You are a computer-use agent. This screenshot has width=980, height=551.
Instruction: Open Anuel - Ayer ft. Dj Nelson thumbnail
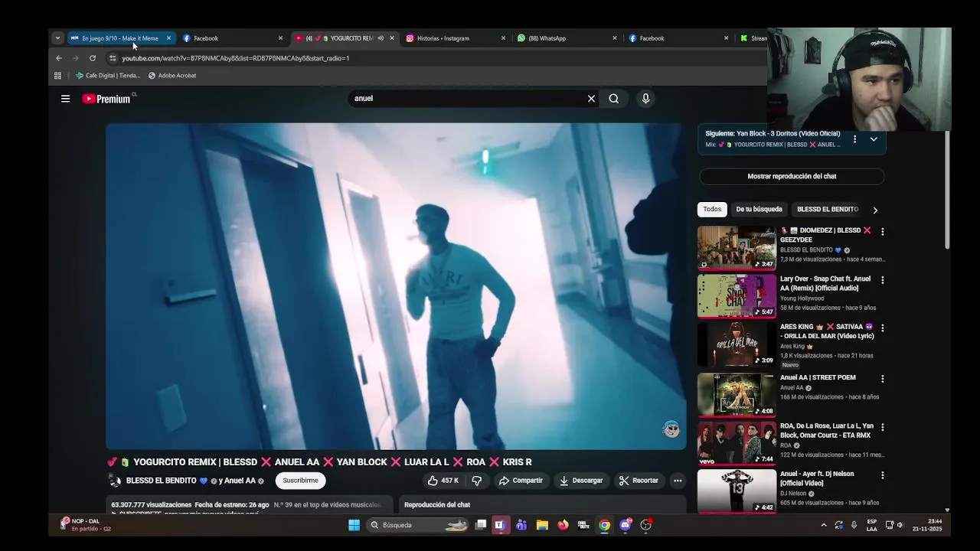(x=737, y=491)
